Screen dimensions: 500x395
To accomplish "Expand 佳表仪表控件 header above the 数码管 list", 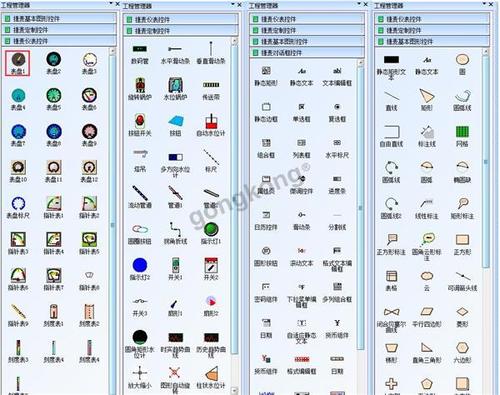I will click(181, 20).
